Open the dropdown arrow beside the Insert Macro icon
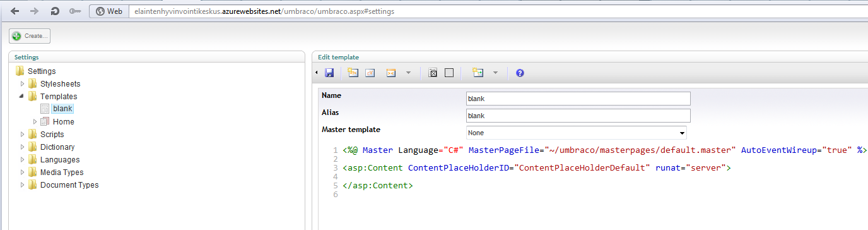The image size is (868, 230). tap(408, 73)
